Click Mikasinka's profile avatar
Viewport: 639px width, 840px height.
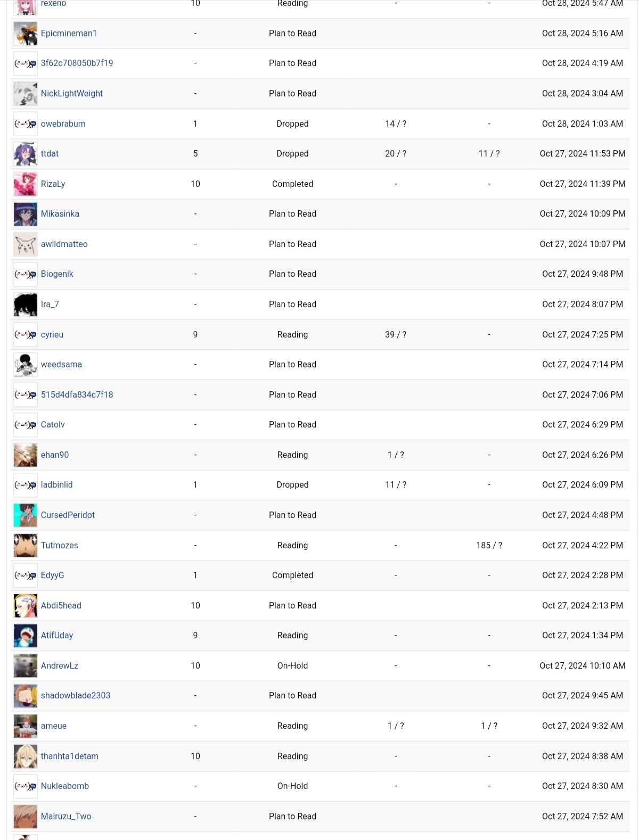[x=25, y=214]
